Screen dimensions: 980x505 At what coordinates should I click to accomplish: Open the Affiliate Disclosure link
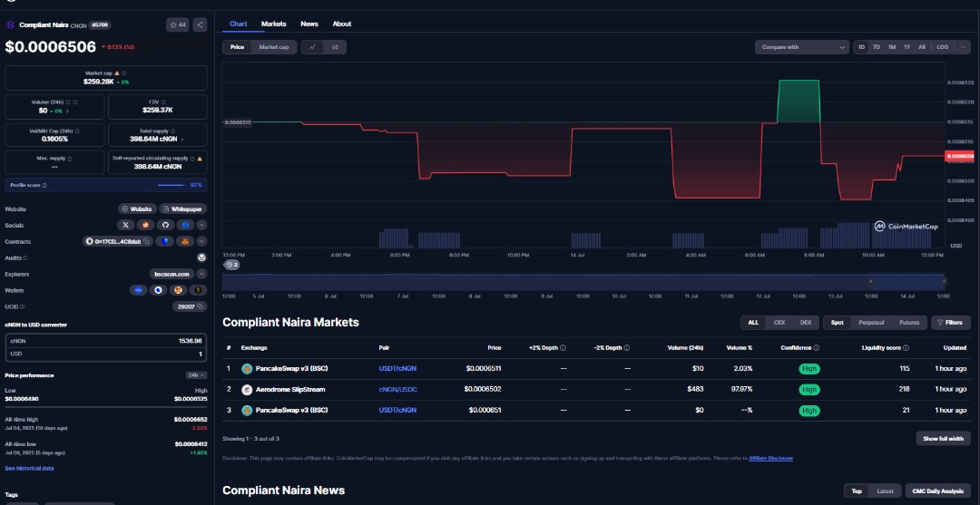(770, 458)
